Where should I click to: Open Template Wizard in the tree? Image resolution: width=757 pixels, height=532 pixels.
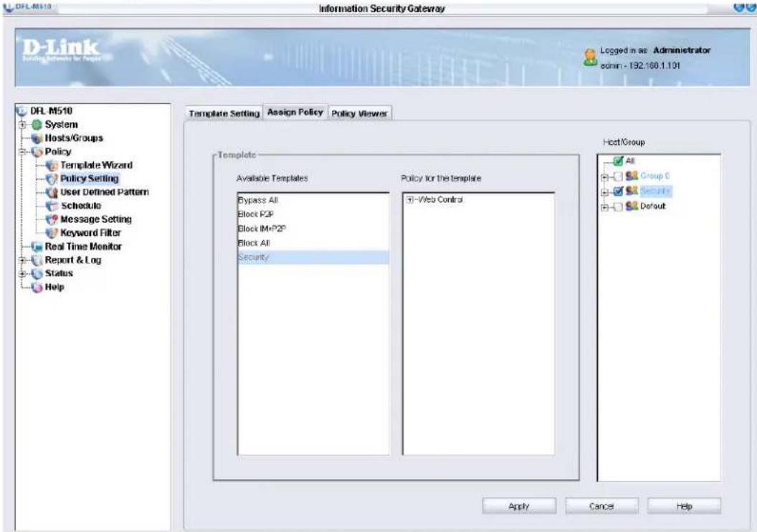click(x=96, y=165)
